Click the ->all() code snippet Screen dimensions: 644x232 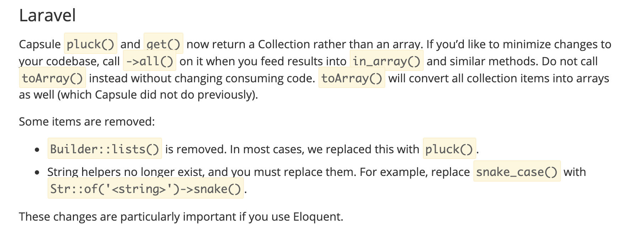[x=150, y=61]
